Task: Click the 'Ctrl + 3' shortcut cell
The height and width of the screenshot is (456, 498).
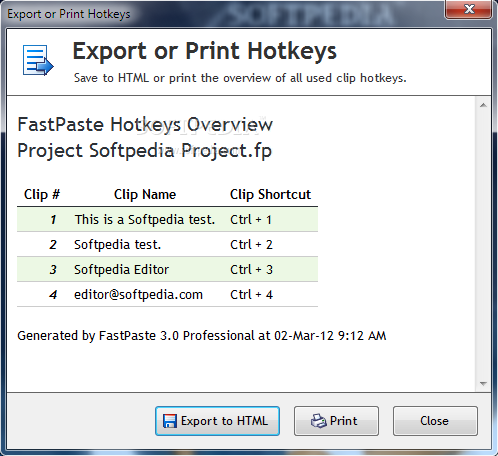Action: [251, 270]
